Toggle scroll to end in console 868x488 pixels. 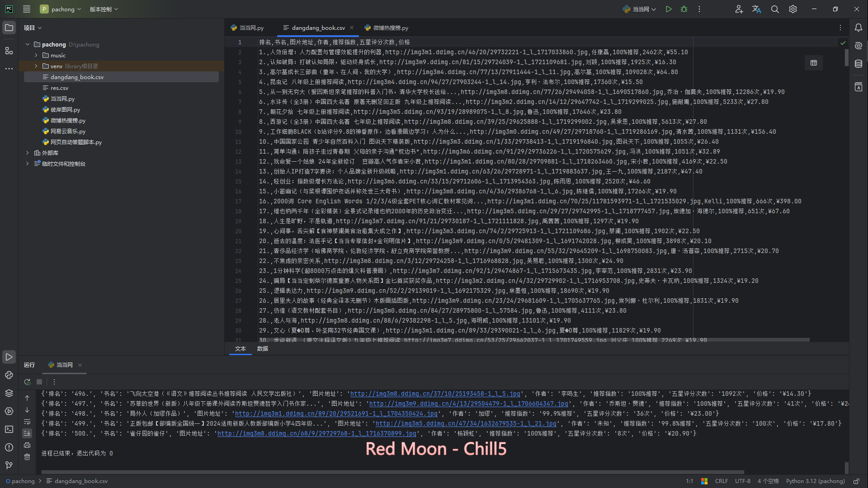[x=27, y=433]
